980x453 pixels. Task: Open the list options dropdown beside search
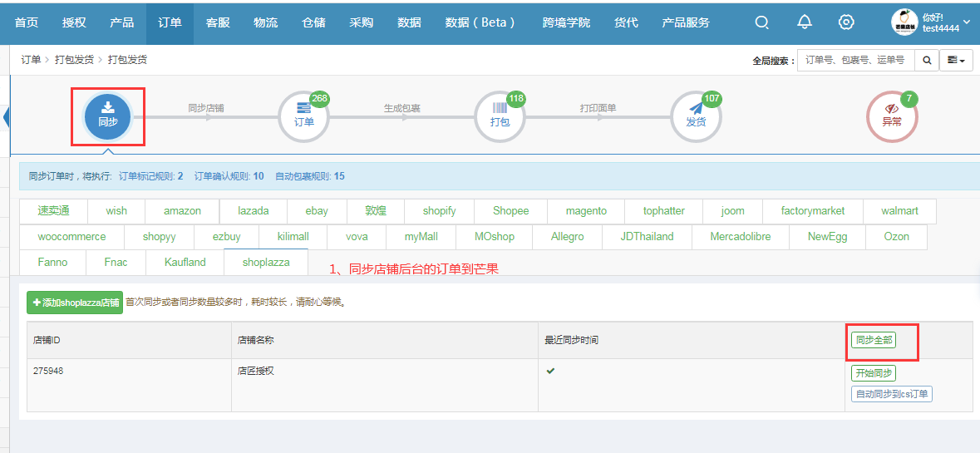(956, 61)
